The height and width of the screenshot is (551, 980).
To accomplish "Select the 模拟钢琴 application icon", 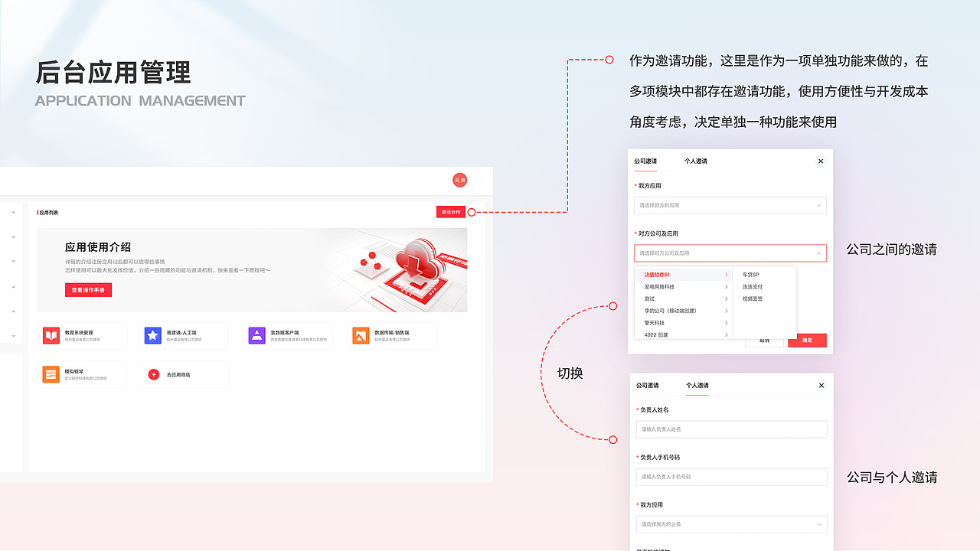I will 52,373.
